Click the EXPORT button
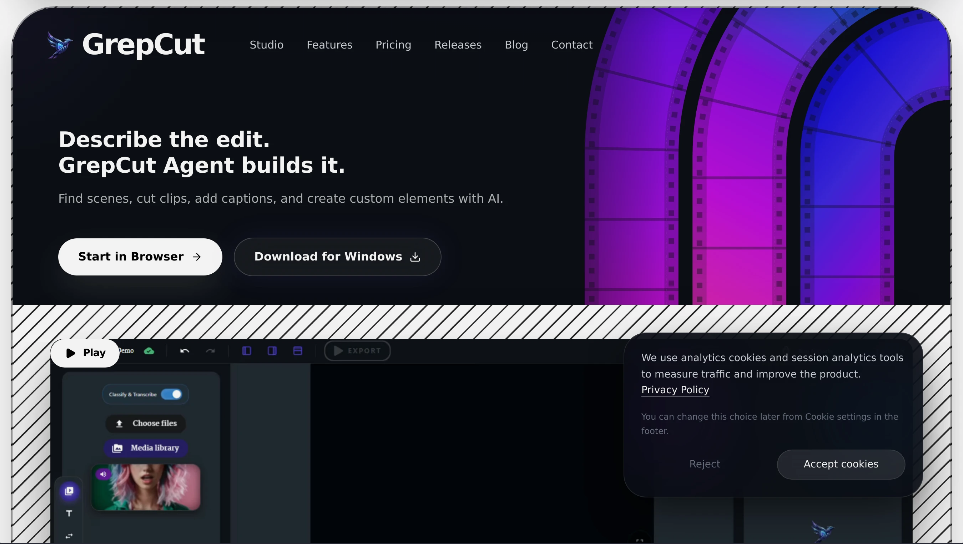963x544 pixels. (357, 351)
